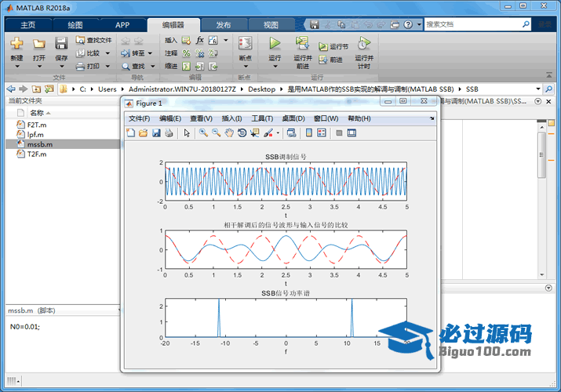Click the 运行并前进 (Run and Advance) button

(x=302, y=50)
